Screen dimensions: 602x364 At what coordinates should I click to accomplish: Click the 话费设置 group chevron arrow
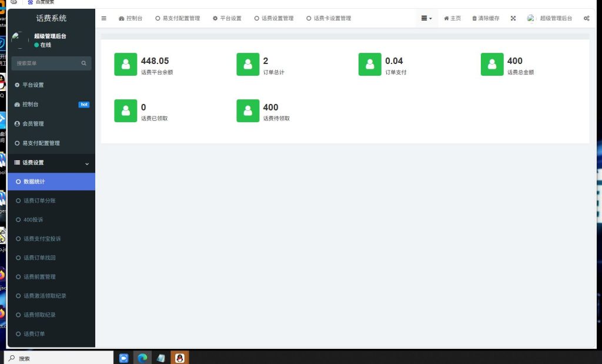(87, 164)
